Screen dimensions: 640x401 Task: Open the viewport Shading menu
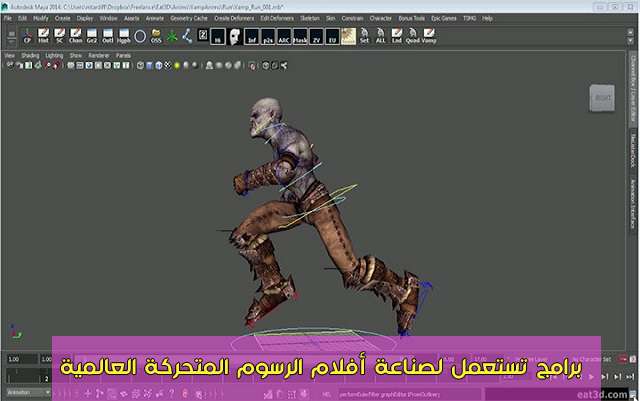30,56
